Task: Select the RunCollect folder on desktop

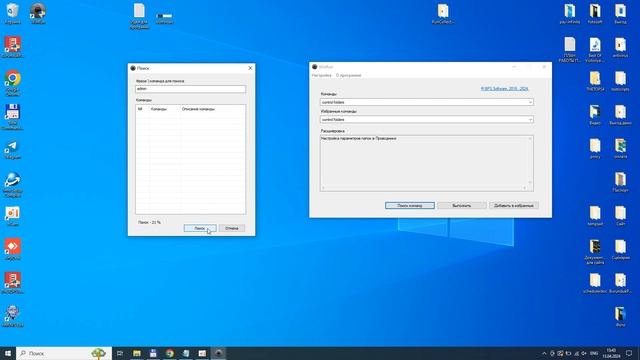Action: (443, 14)
